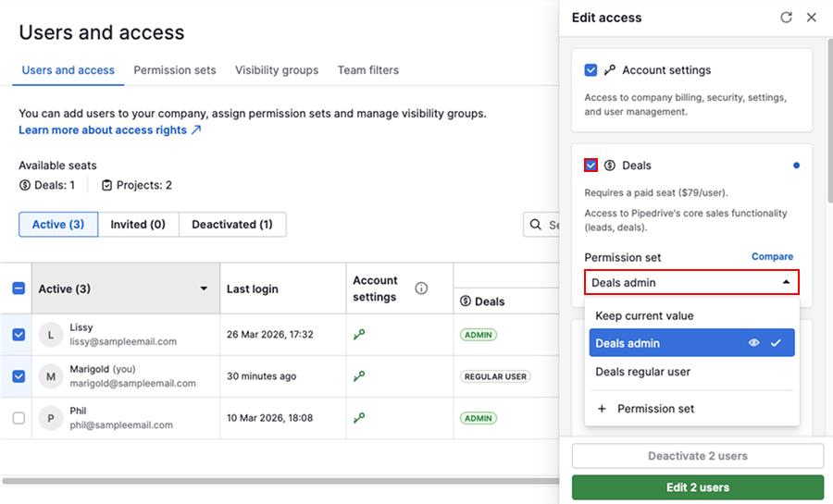Viewport: 833px width, 504px height.
Task: Choose Deals regular user option
Action: pos(642,372)
